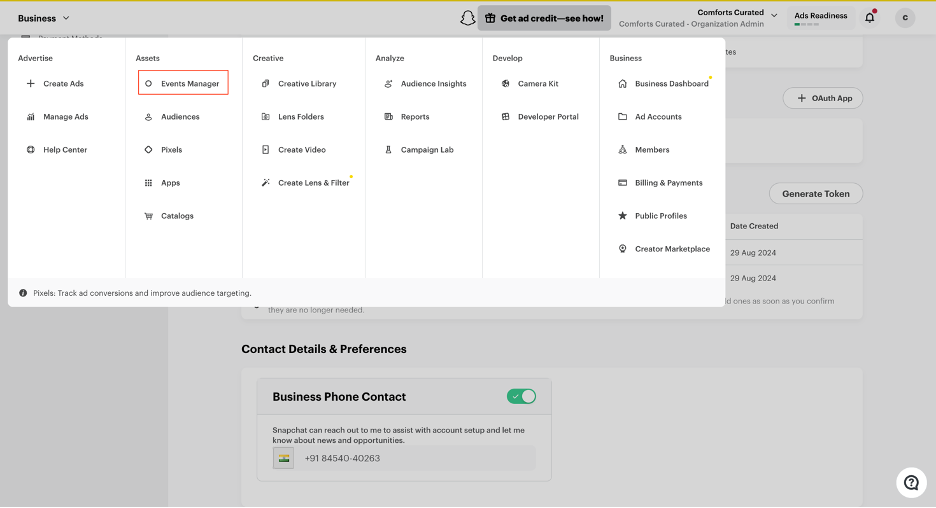This screenshot has width=936, height=508.
Task: Click the Help Center globe icon
Action: click(x=30, y=150)
